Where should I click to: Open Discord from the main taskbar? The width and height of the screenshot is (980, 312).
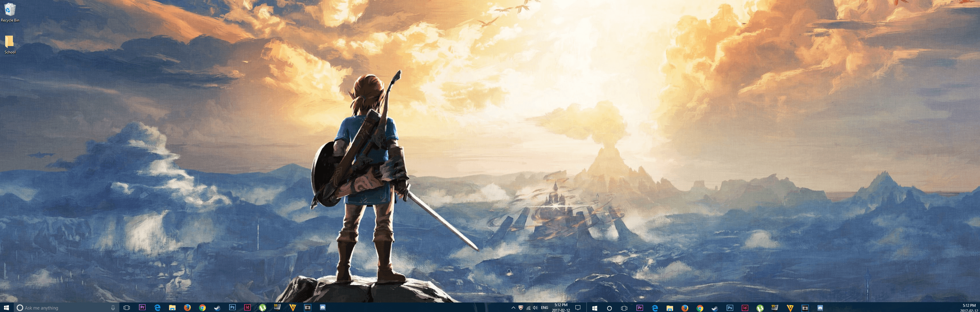click(323, 307)
